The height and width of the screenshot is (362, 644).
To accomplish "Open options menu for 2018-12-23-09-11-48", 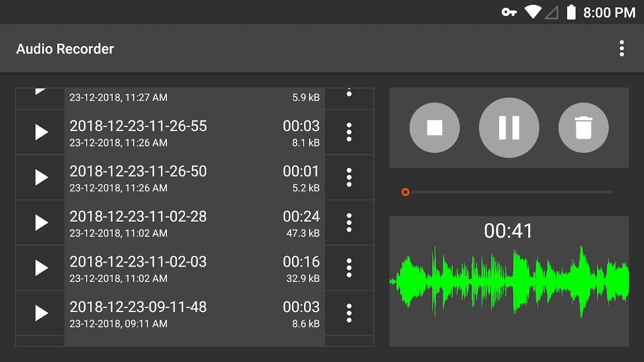I will [x=349, y=313].
